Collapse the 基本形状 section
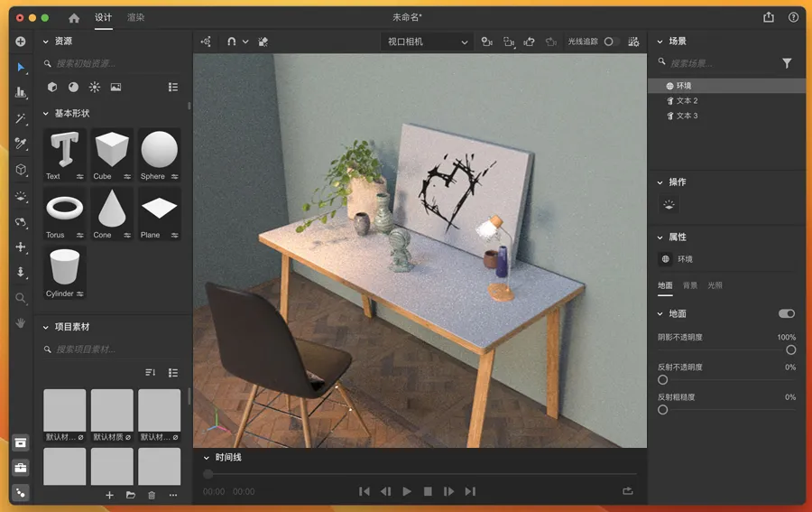The width and height of the screenshot is (812, 512). point(46,114)
